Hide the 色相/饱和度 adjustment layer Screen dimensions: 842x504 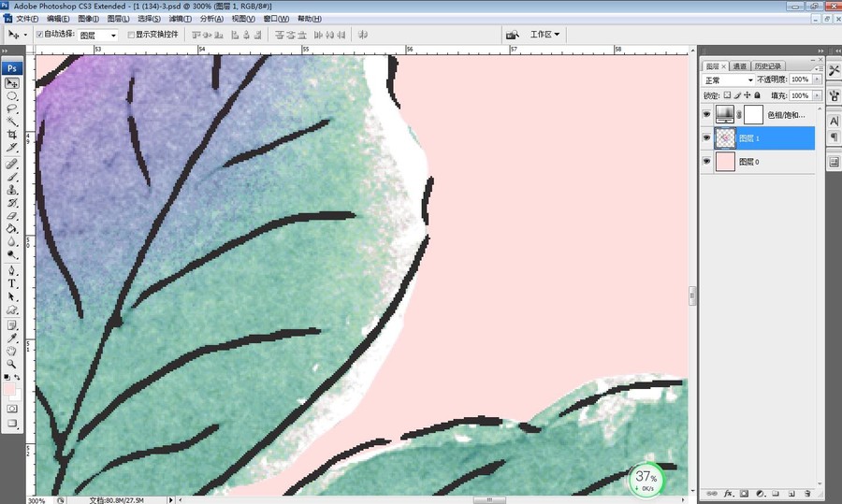[x=706, y=114]
